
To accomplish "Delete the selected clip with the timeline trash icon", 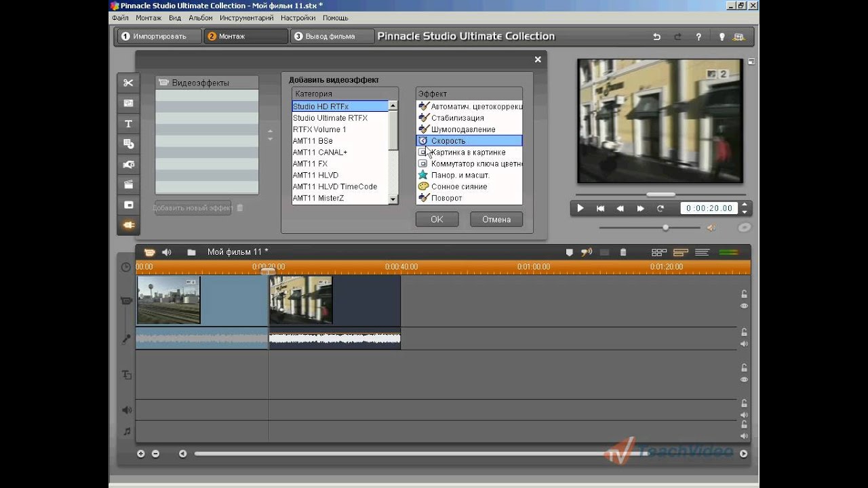I will (x=623, y=252).
